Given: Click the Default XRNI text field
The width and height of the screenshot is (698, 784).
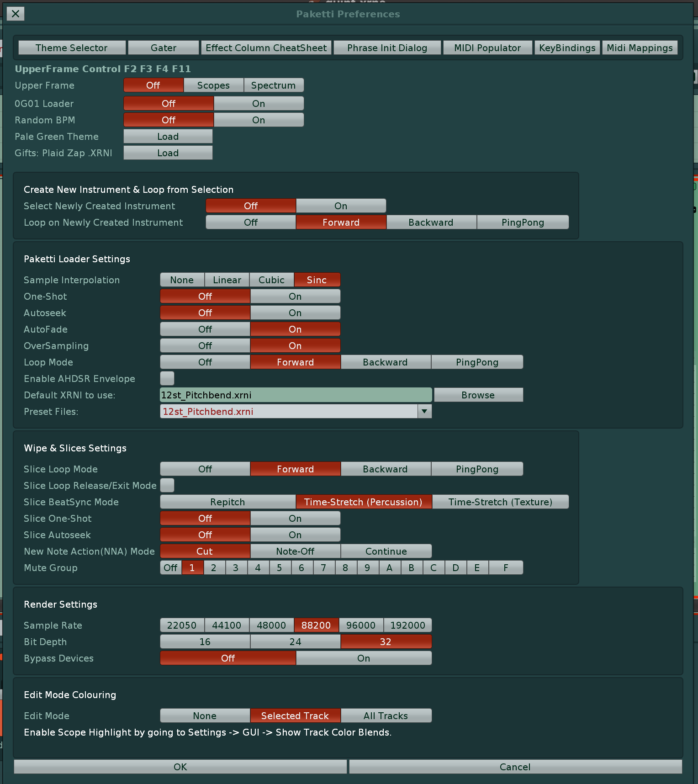Looking at the screenshot, I should (x=296, y=395).
